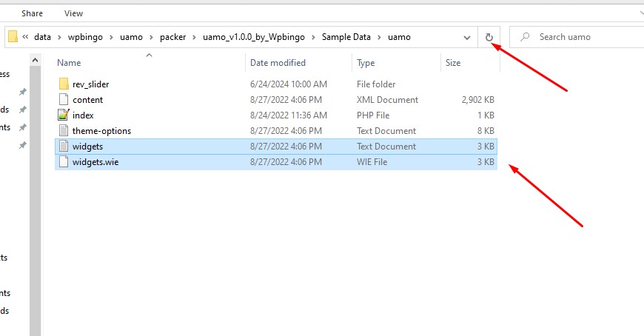Select the widgets text document icon
This screenshot has height=336, width=644.
coord(64,147)
